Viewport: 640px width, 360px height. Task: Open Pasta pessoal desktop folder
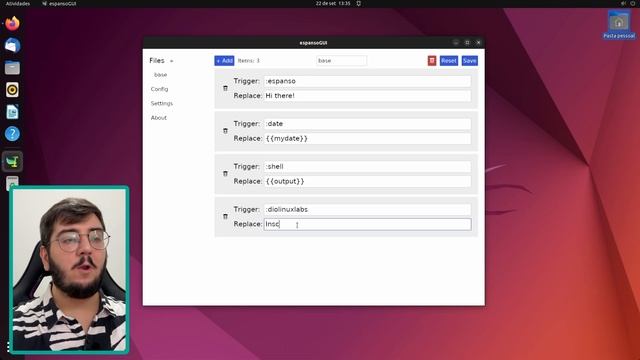pyautogui.click(x=619, y=25)
